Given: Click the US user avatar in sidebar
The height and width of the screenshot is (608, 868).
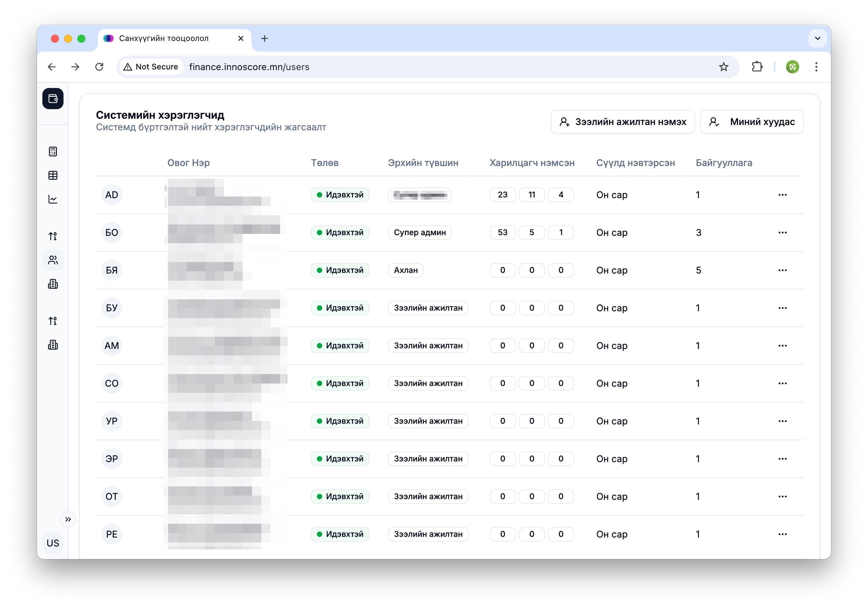Looking at the screenshot, I should [53, 543].
